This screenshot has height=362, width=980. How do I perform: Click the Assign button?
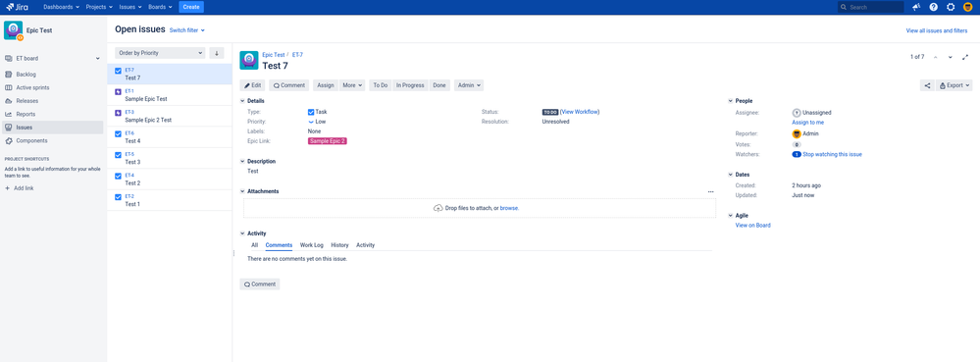(325, 85)
